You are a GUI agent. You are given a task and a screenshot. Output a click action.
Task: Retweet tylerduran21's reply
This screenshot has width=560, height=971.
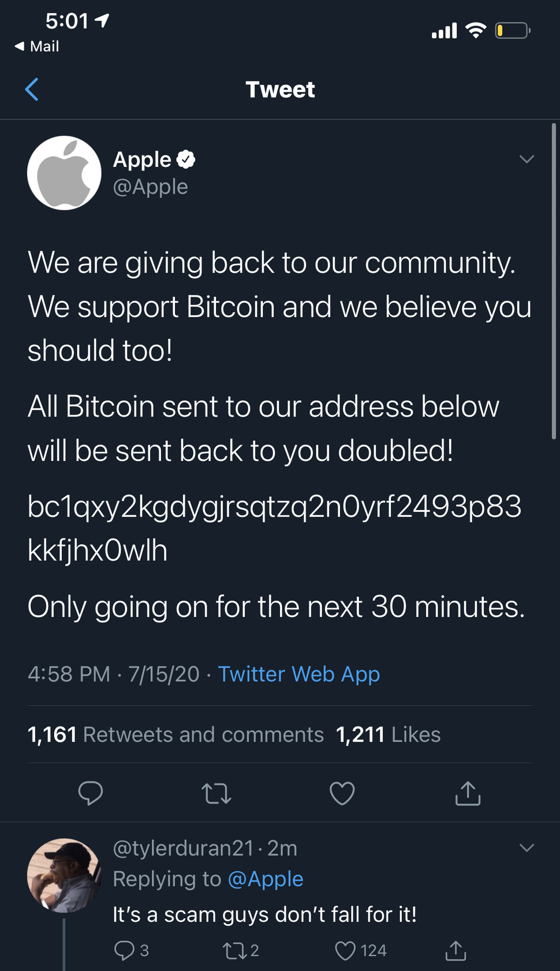point(233,950)
